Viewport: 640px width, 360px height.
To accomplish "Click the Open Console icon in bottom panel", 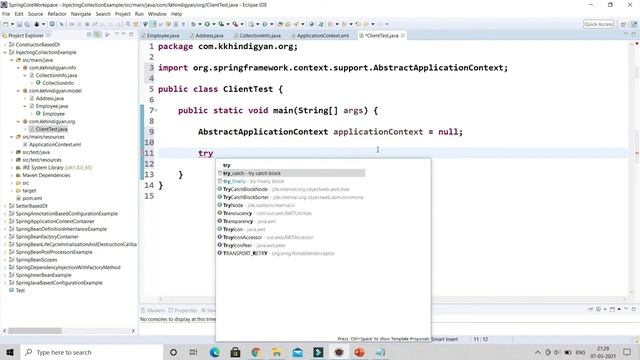I will [612, 309].
